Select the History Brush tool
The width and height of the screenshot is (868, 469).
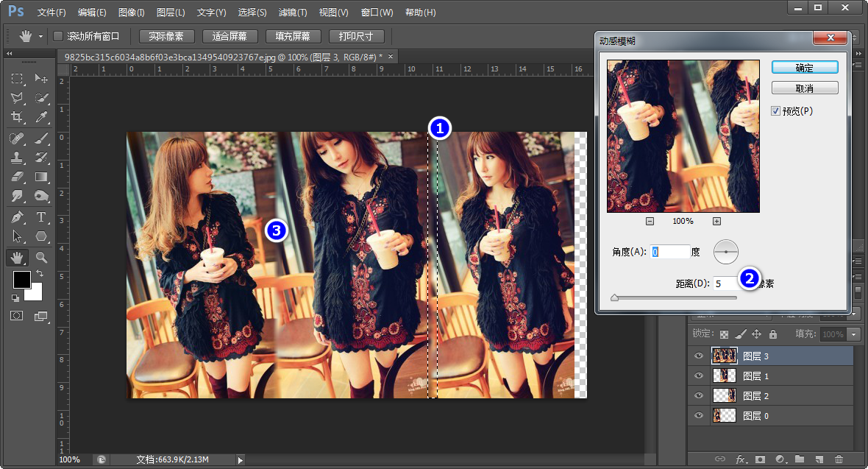pyautogui.click(x=41, y=157)
